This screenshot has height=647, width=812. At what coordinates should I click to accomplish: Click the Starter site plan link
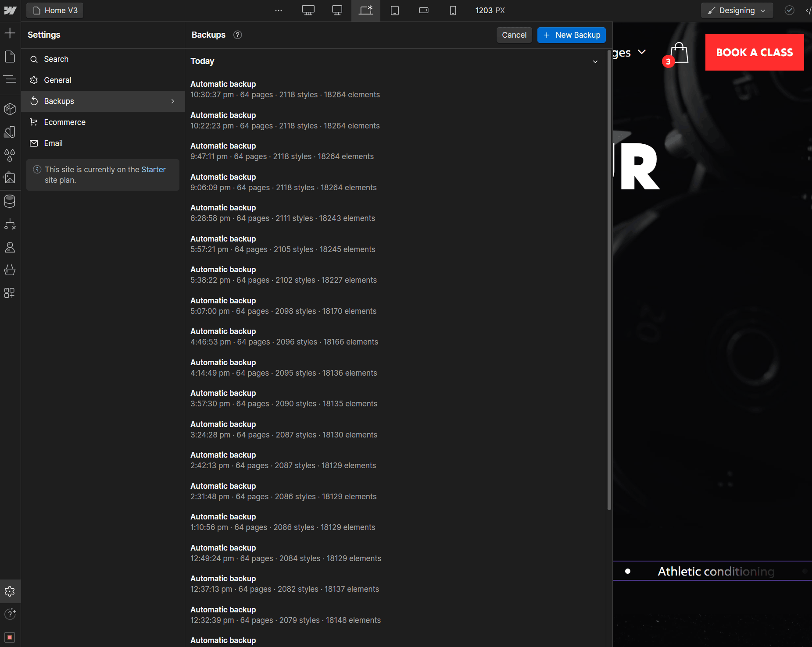click(154, 170)
